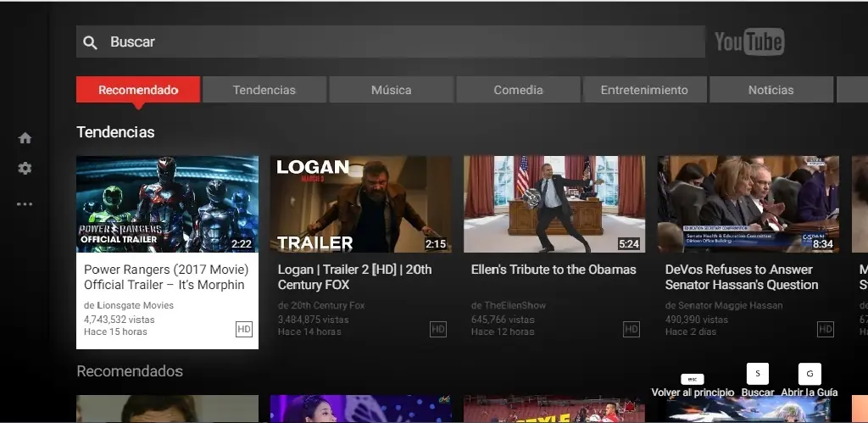Click Abrir la Guía shortcut label
The width and height of the screenshot is (868, 423).
click(810, 392)
